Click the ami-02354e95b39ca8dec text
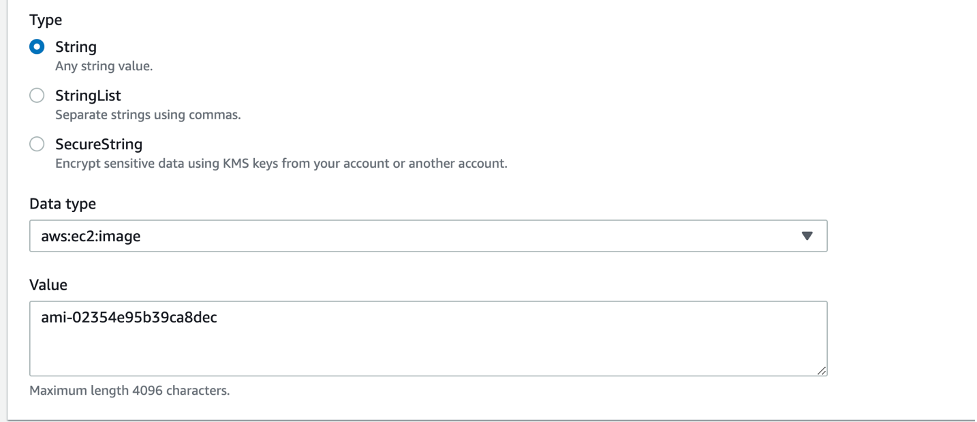Viewport: 977px width, 422px height. point(125,317)
